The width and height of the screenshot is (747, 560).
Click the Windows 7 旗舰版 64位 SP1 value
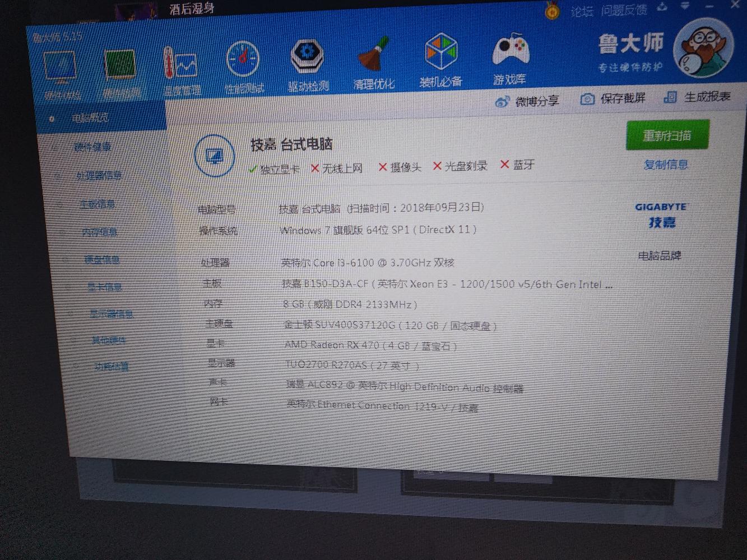point(378,230)
